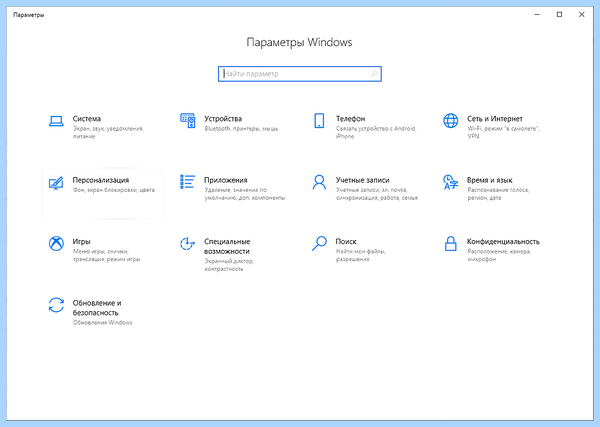The height and width of the screenshot is (427, 600).
Task: Click 'Распознавание голоса, регион, дата' text
Action: [498, 194]
